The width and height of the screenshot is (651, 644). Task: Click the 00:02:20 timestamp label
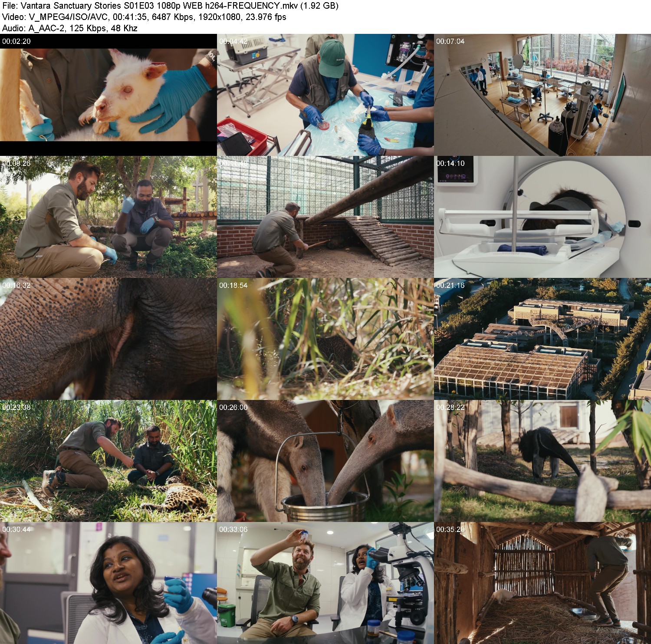click(x=16, y=41)
